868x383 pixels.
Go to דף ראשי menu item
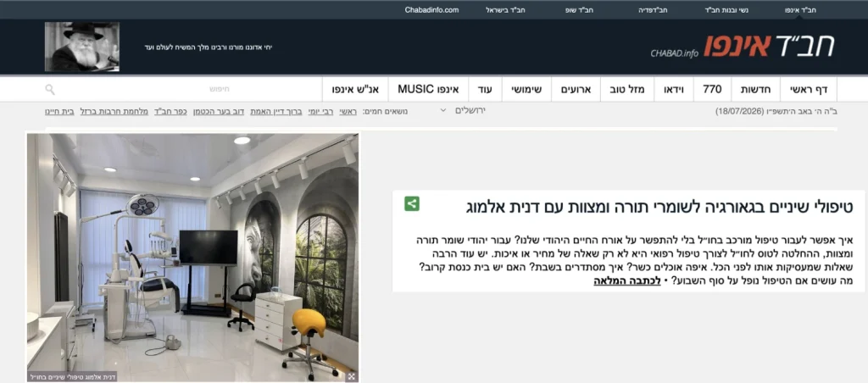(808, 89)
